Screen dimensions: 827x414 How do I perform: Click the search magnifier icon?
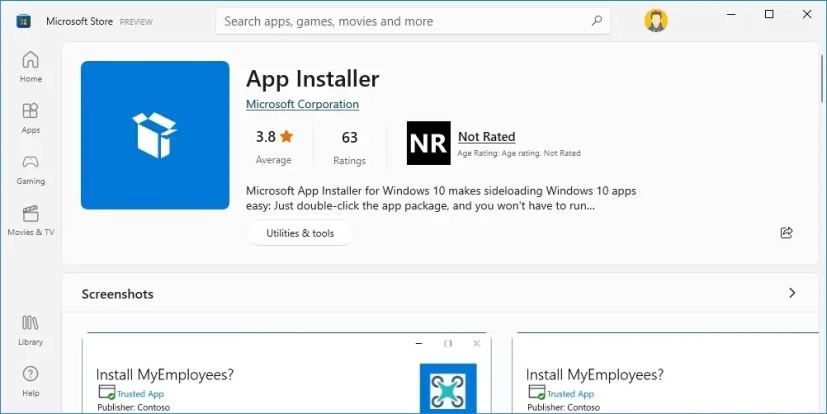(597, 21)
